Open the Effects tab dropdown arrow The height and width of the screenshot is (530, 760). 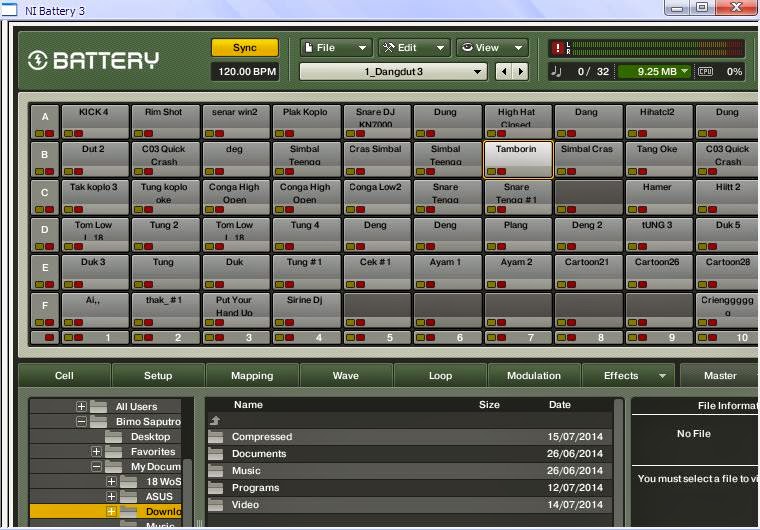662,376
